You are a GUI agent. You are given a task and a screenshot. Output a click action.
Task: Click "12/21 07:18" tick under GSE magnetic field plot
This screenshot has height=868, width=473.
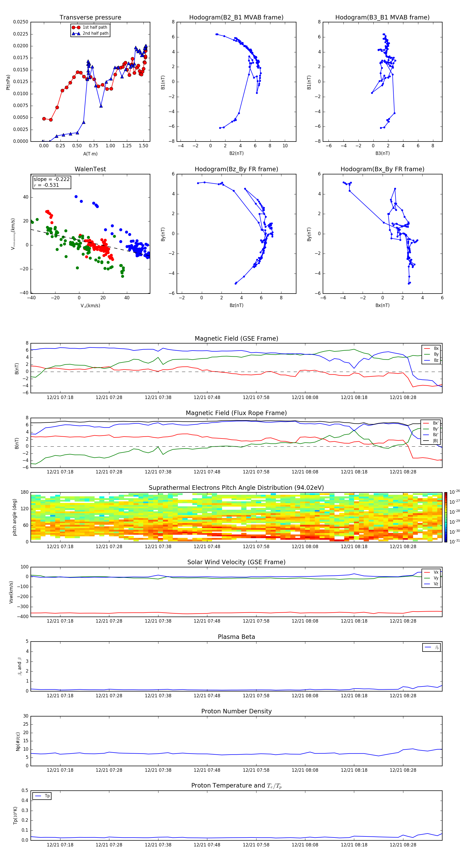click(60, 398)
